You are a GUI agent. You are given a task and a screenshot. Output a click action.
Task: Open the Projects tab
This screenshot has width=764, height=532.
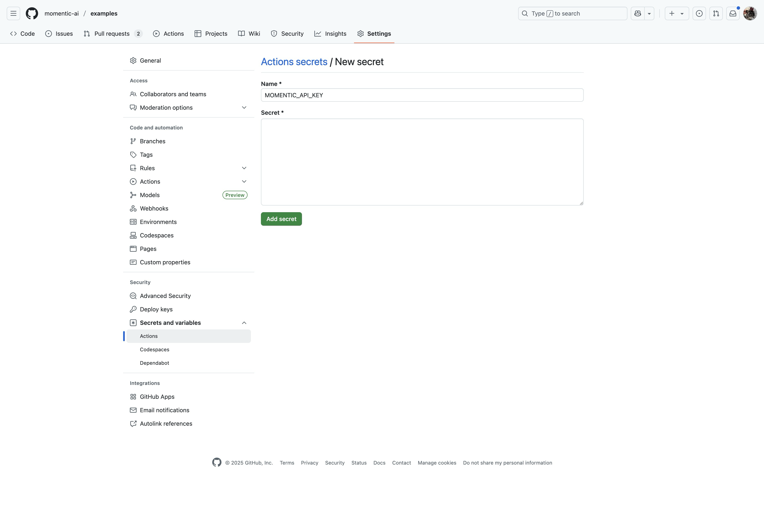pos(211,34)
